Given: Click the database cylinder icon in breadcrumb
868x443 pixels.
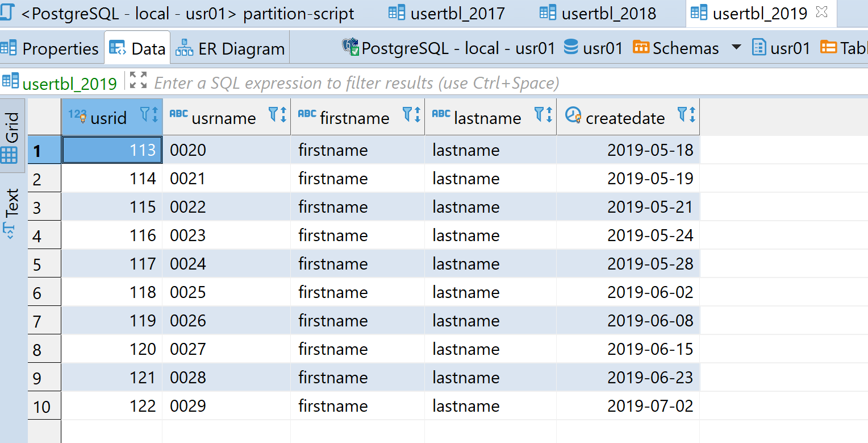Looking at the screenshot, I should click(x=571, y=47).
